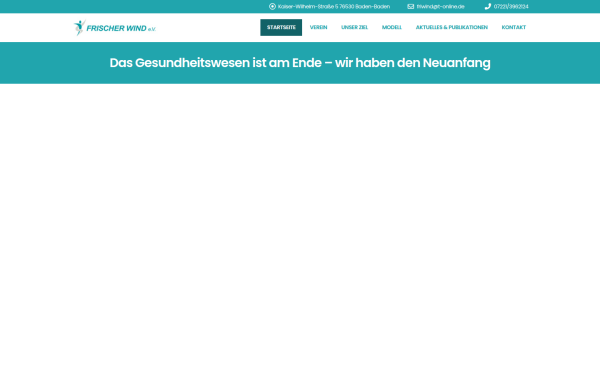This screenshot has width=600, height=375.
Task: Click the 07221 phone number
Action: tap(511, 7)
